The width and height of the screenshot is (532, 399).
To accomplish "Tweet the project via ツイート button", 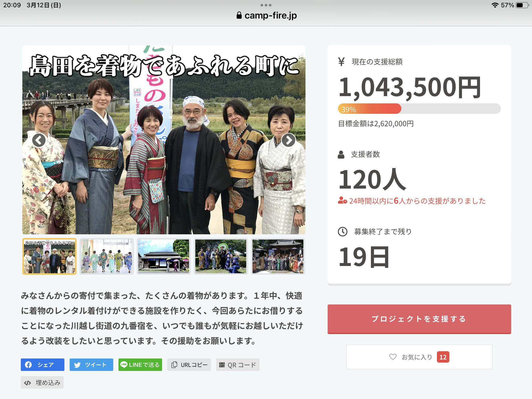I will pos(91,365).
